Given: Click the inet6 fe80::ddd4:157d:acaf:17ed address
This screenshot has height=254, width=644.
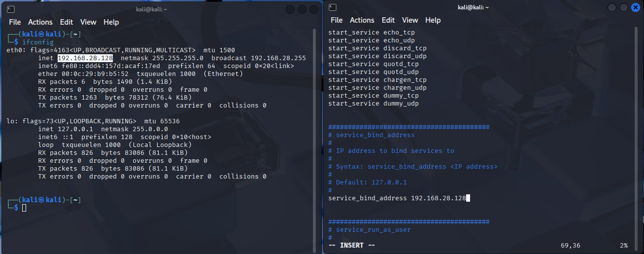Looking at the screenshot, I should [111, 66].
